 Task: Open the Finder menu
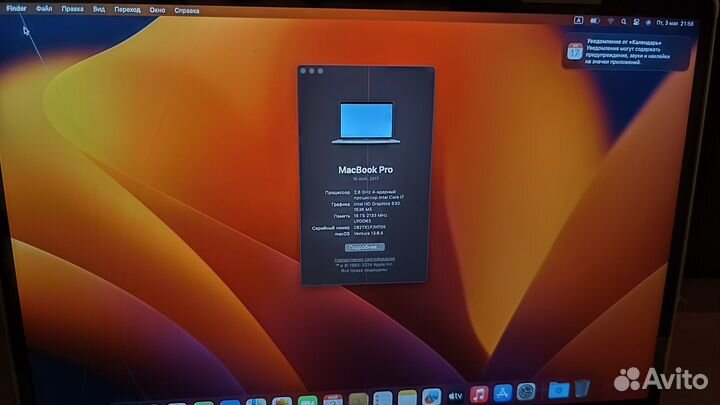point(16,8)
